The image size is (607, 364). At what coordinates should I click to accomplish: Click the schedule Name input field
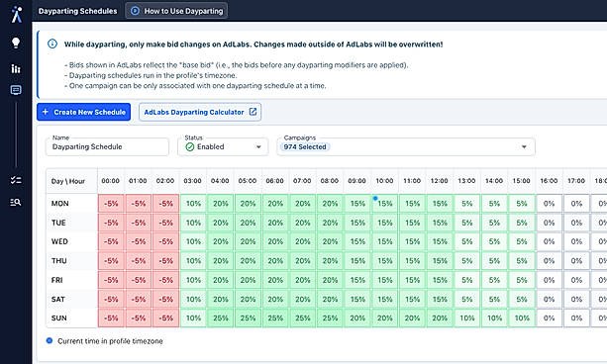coord(107,147)
